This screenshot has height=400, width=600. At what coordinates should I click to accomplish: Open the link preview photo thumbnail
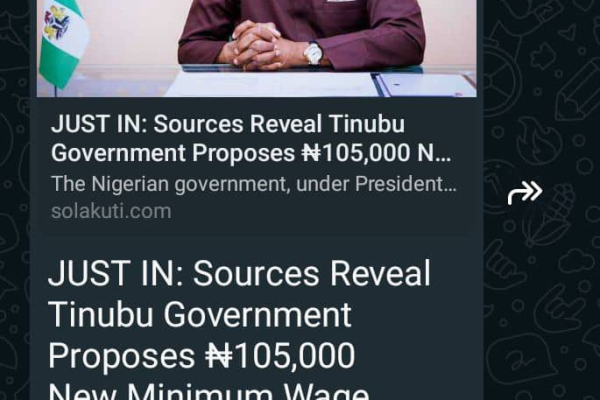[256, 48]
